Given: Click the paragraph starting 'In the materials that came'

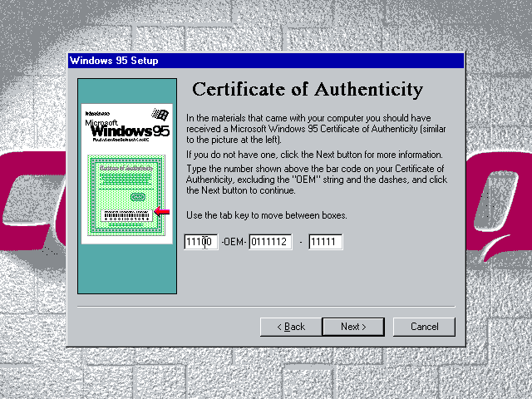Looking at the screenshot, I should pos(316,129).
